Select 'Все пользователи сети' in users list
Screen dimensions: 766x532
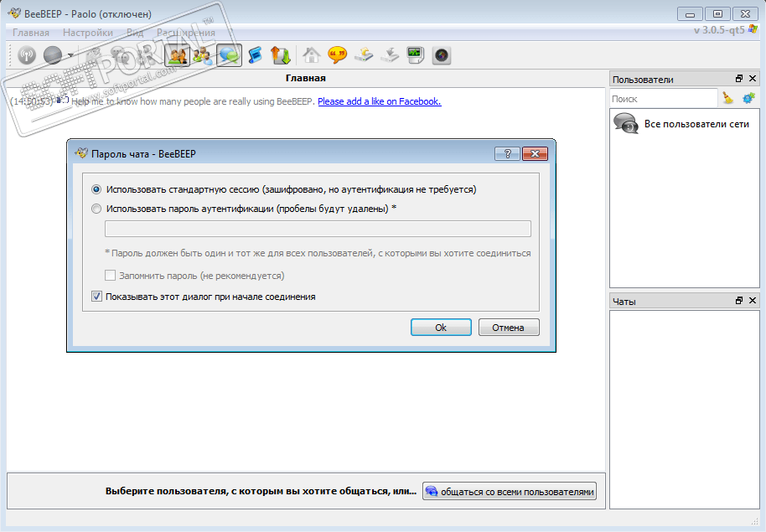click(684, 124)
